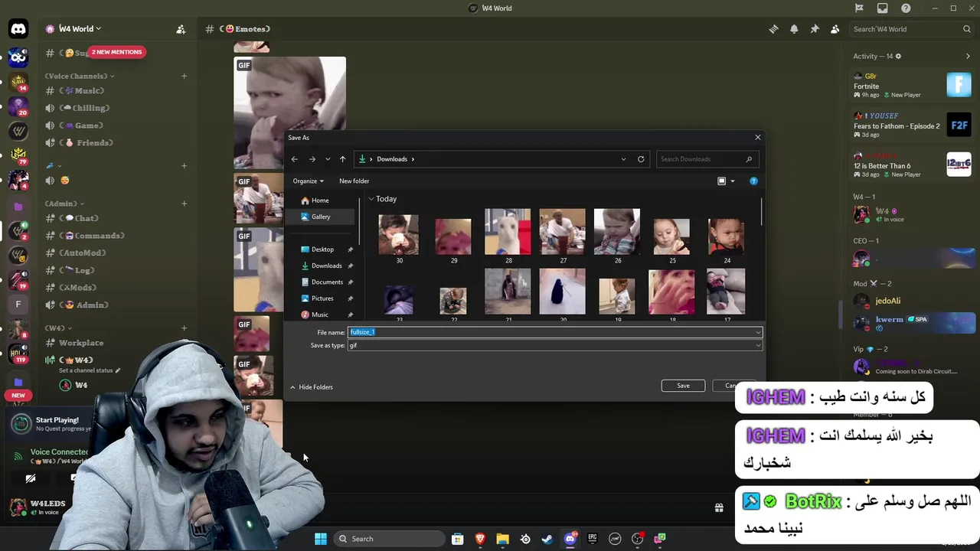The image size is (980, 551).
Task: Open the Chat text channel
Action: point(78,219)
